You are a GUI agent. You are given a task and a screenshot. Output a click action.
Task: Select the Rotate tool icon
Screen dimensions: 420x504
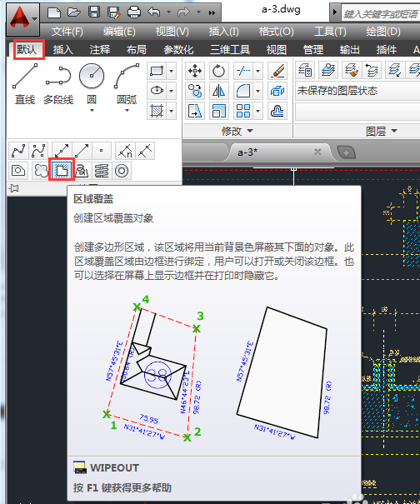pos(218,71)
